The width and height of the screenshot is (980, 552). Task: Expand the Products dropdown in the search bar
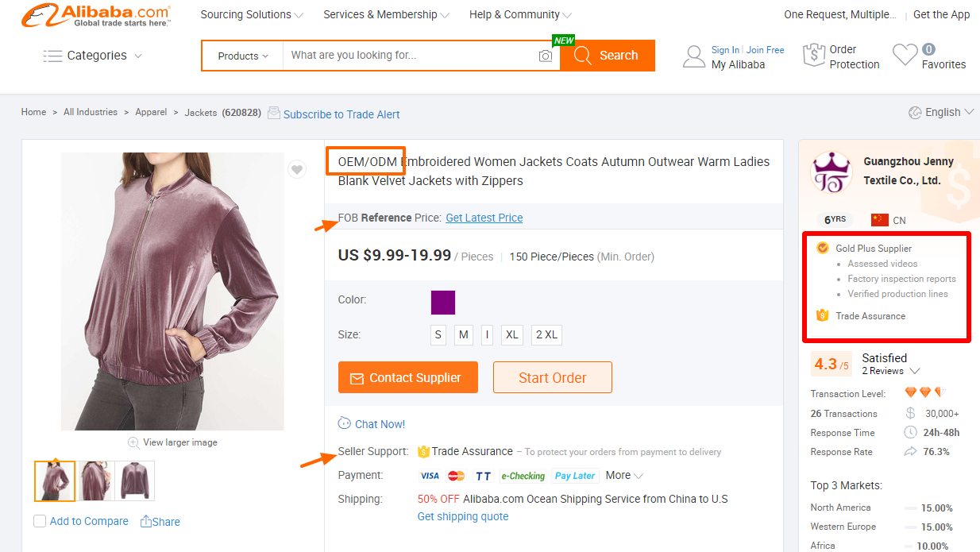tap(242, 55)
